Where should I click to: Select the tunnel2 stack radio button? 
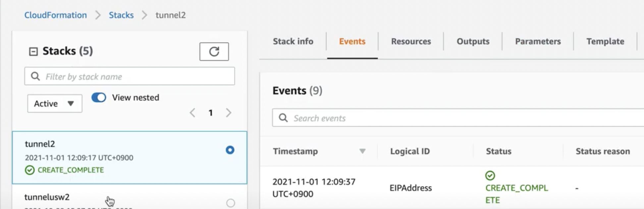(x=230, y=150)
